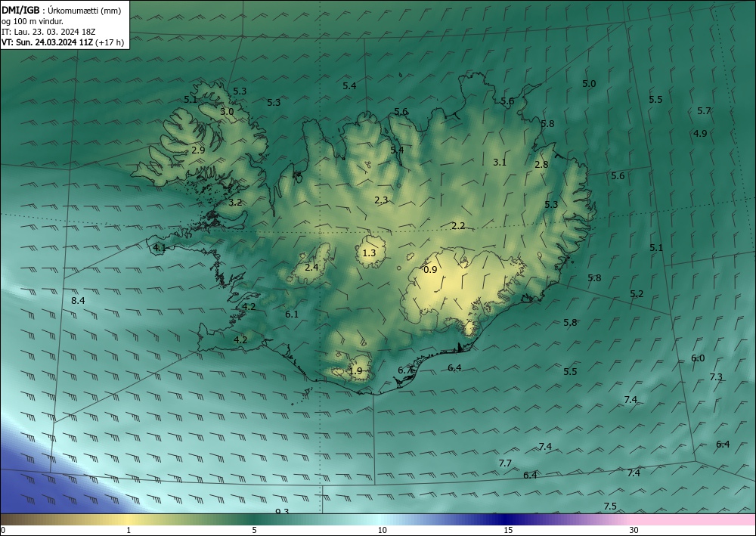Click the brown start of the color bar
This screenshot has height=536, width=756.
tap(20, 519)
